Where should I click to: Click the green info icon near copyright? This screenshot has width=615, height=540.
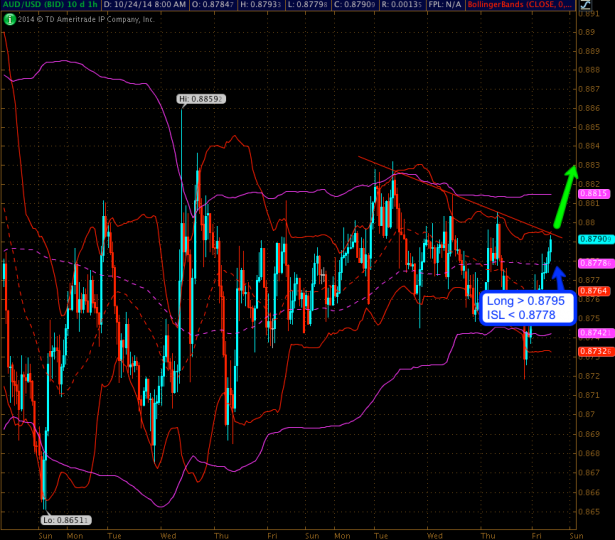6,19
